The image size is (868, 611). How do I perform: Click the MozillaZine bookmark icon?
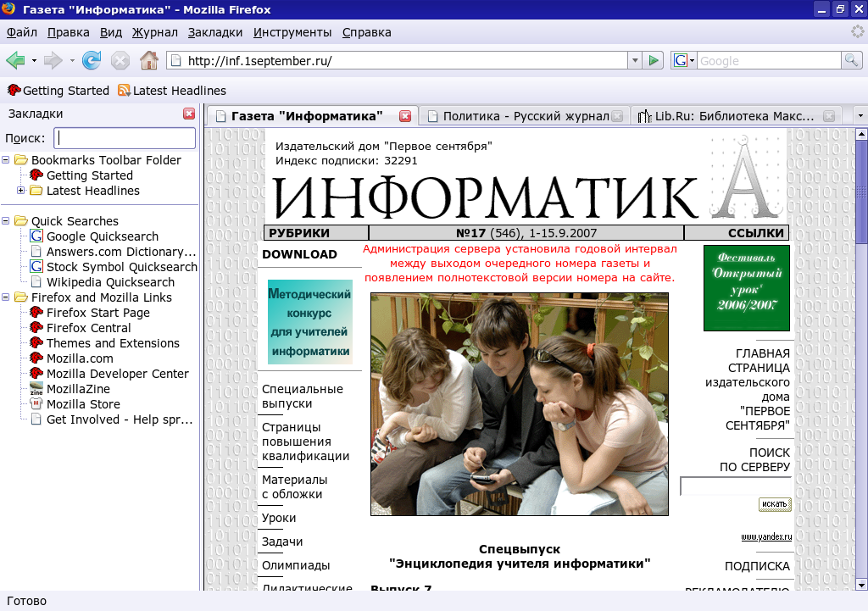click(x=35, y=389)
